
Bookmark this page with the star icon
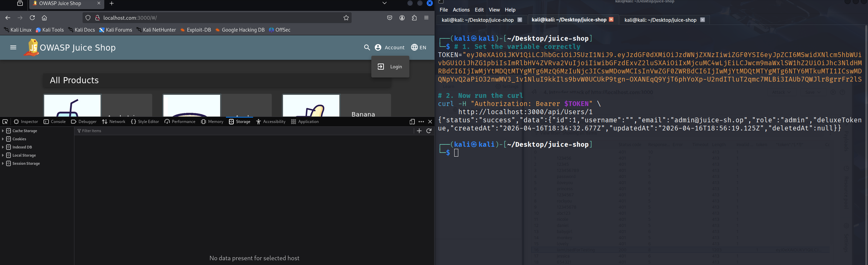click(x=346, y=18)
